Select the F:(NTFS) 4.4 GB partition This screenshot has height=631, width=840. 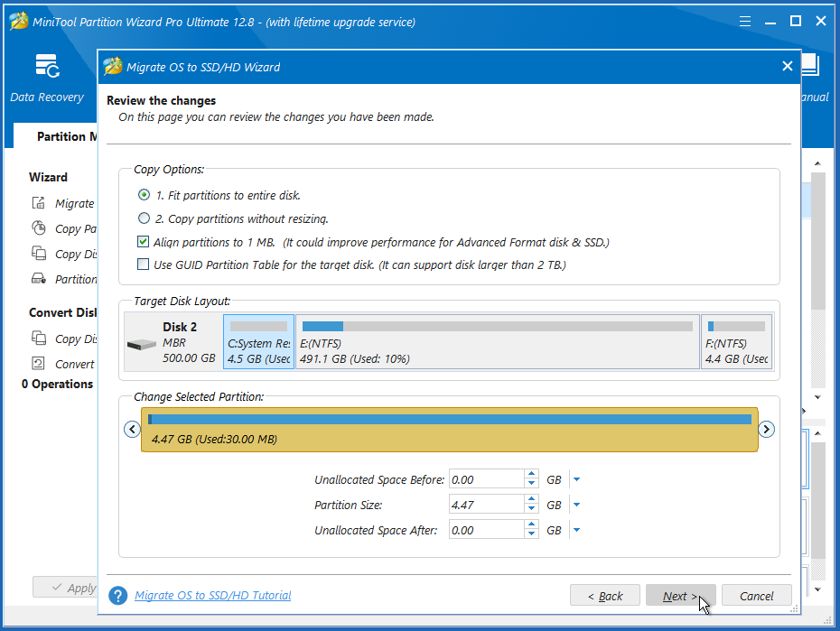[737, 341]
